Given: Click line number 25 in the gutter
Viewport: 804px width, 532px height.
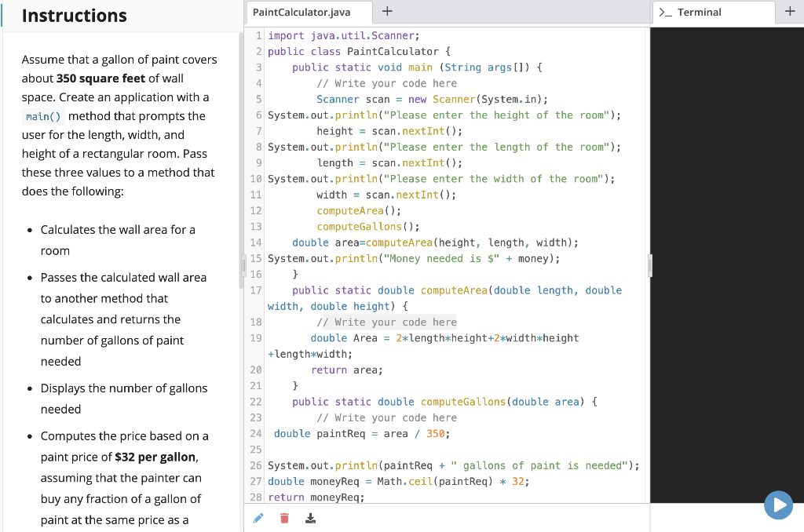Looking at the screenshot, I should (256, 449).
